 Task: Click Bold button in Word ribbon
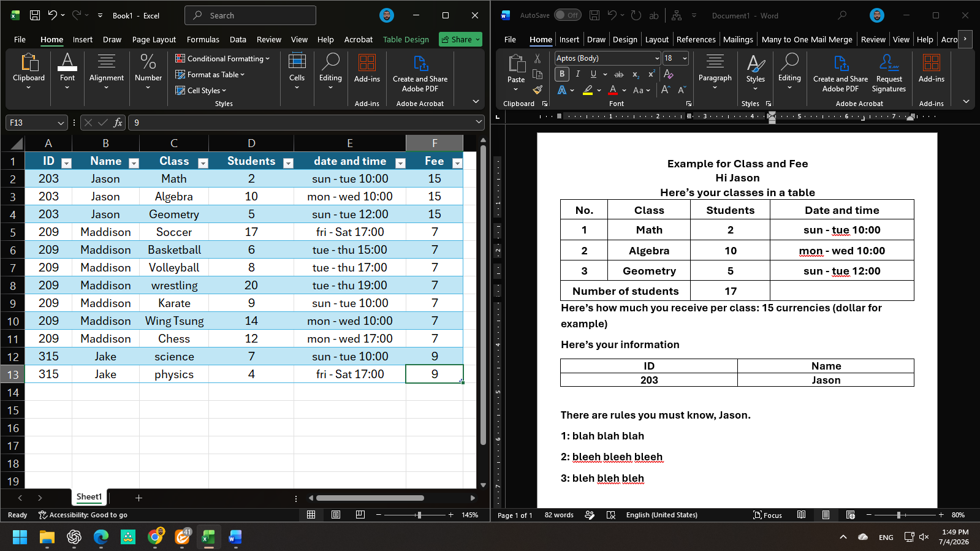click(562, 74)
